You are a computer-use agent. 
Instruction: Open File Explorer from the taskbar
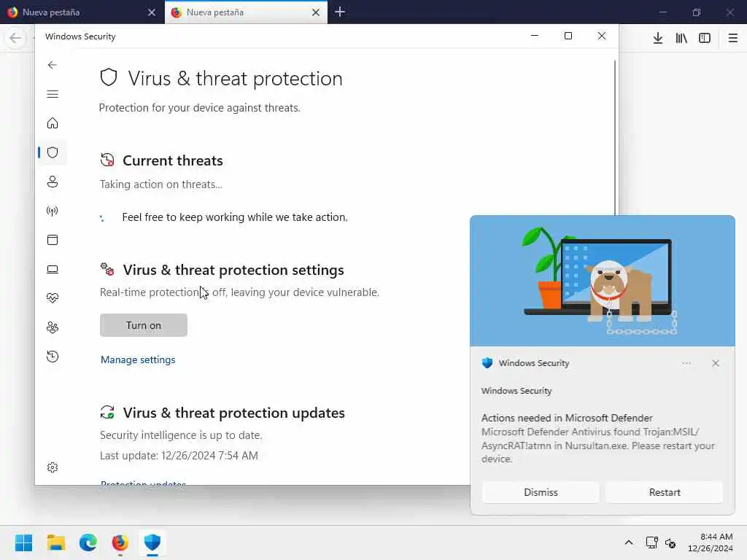[55, 542]
